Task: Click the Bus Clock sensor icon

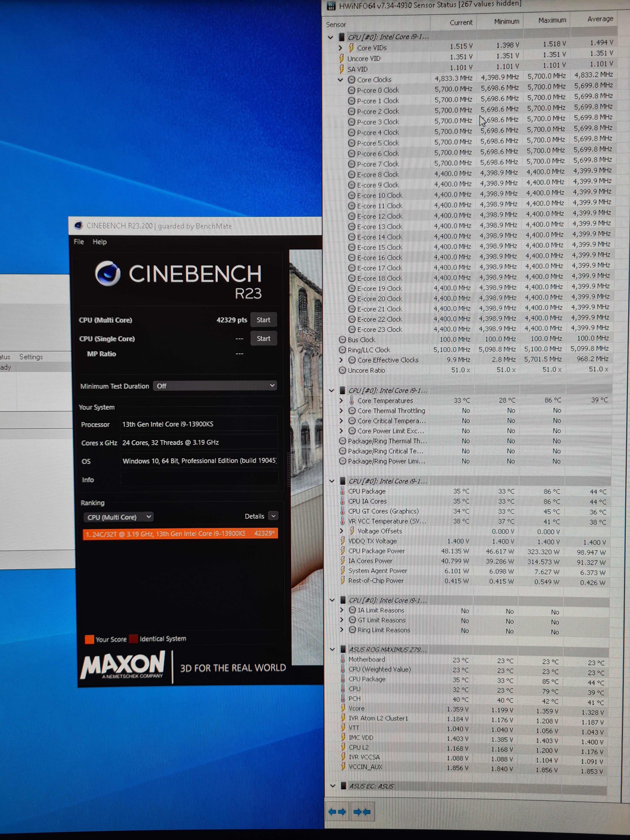Action: point(342,340)
